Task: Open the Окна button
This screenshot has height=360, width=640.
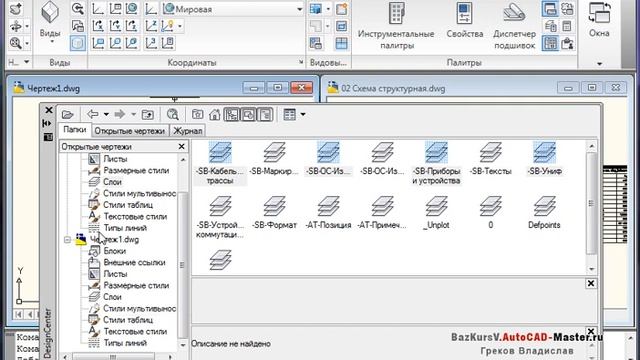Action: [599, 20]
